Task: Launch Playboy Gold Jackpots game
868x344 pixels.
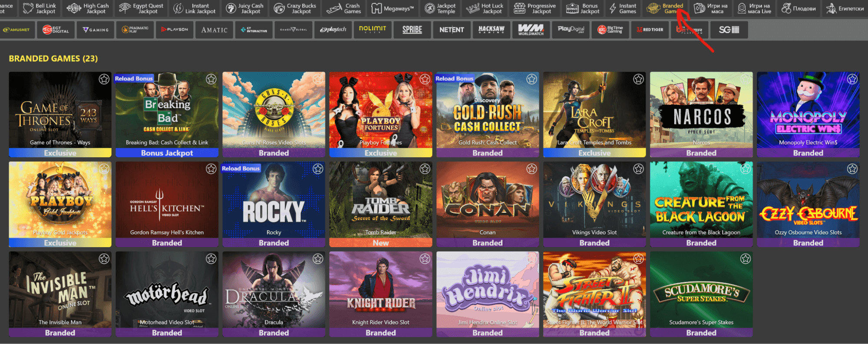Action: click(60, 204)
